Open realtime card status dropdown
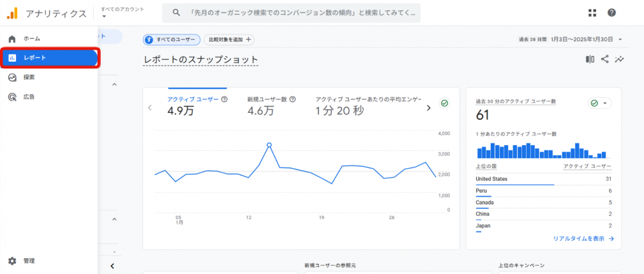 (x=599, y=103)
